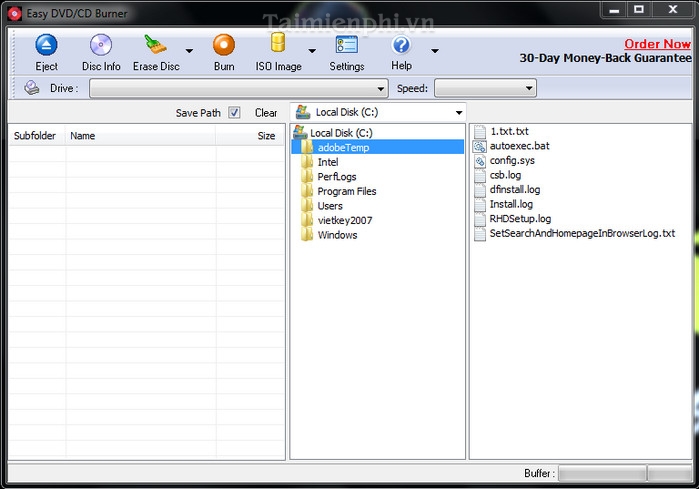Image resolution: width=699 pixels, height=489 pixels.
Task: Click the Order Now link
Action: (657, 44)
